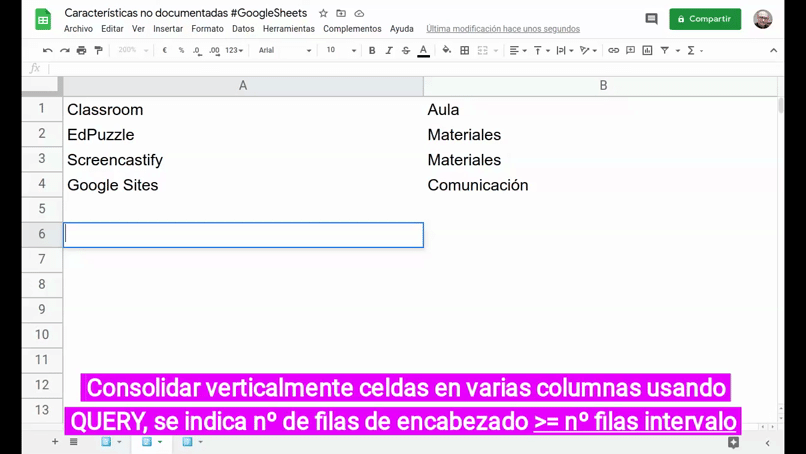Select the cell containing Google Sites
This screenshot has height=454, width=806.
click(243, 185)
